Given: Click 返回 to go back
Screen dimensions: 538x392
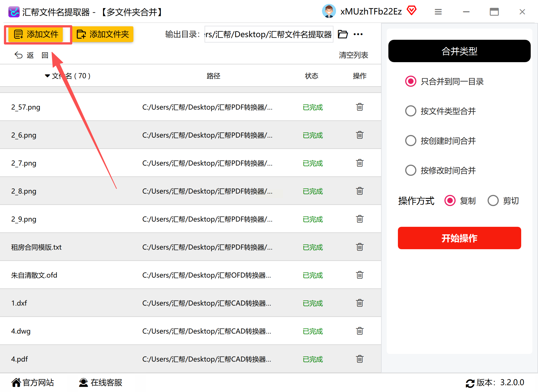Looking at the screenshot, I should pos(31,55).
